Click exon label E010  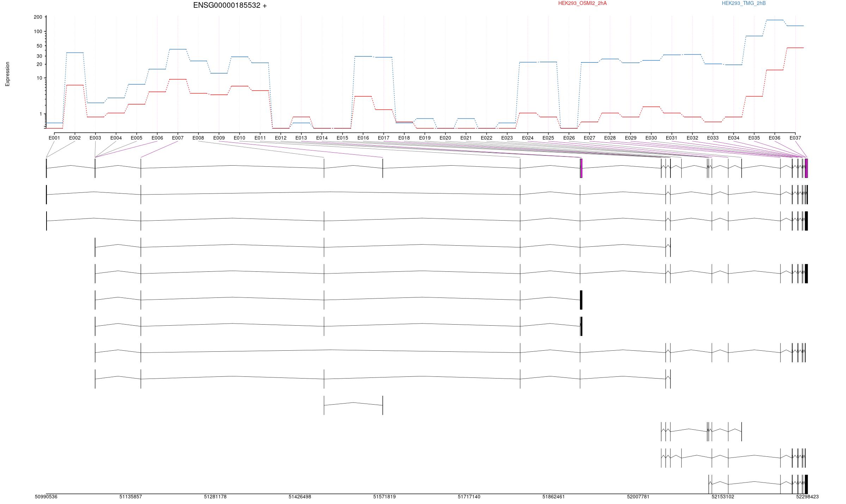pos(239,138)
